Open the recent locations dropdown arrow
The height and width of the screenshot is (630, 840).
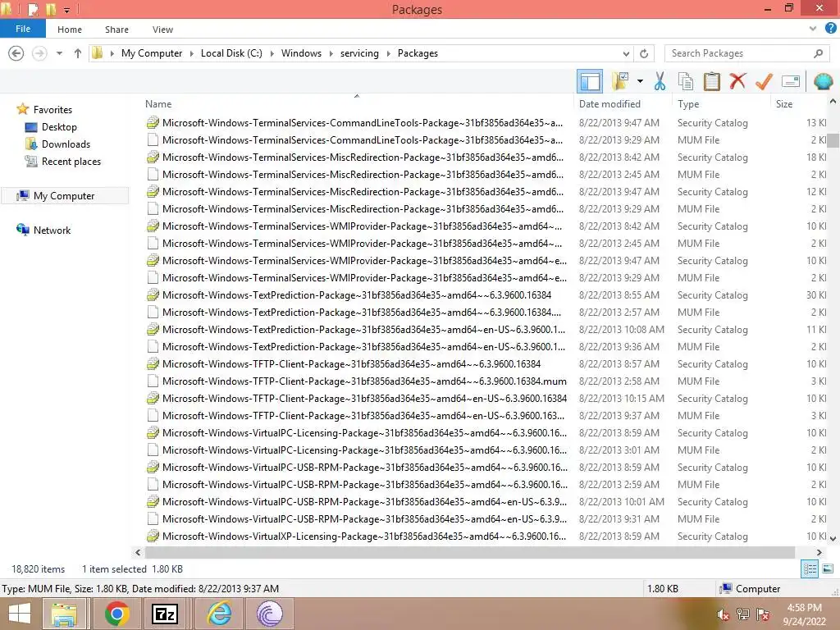(x=59, y=53)
